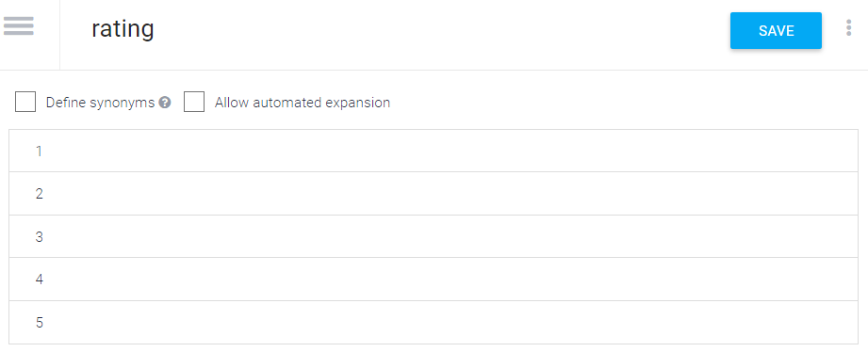868x352 pixels.
Task: Select the entity entry with value 5
Action: pyautogui.click(x=434, y=322)
